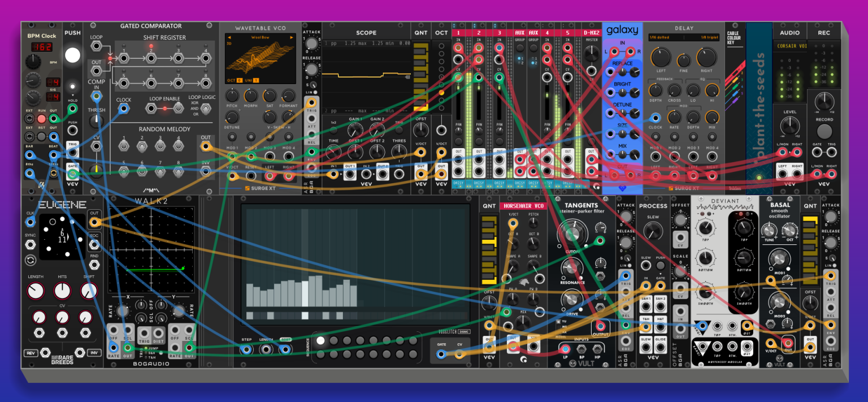The width and height of the screenshot is (868, 402).
Task: Click the Eugene circular reset arrows button
Action: 31,260
